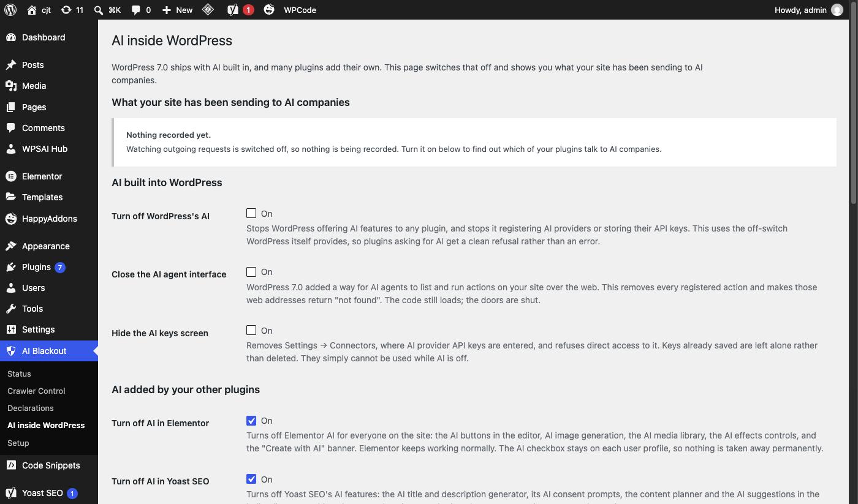Open AI Blackout shield icon
Viewport: 858px width, 504px height.
pyautogui.click(x=11, y=351)
